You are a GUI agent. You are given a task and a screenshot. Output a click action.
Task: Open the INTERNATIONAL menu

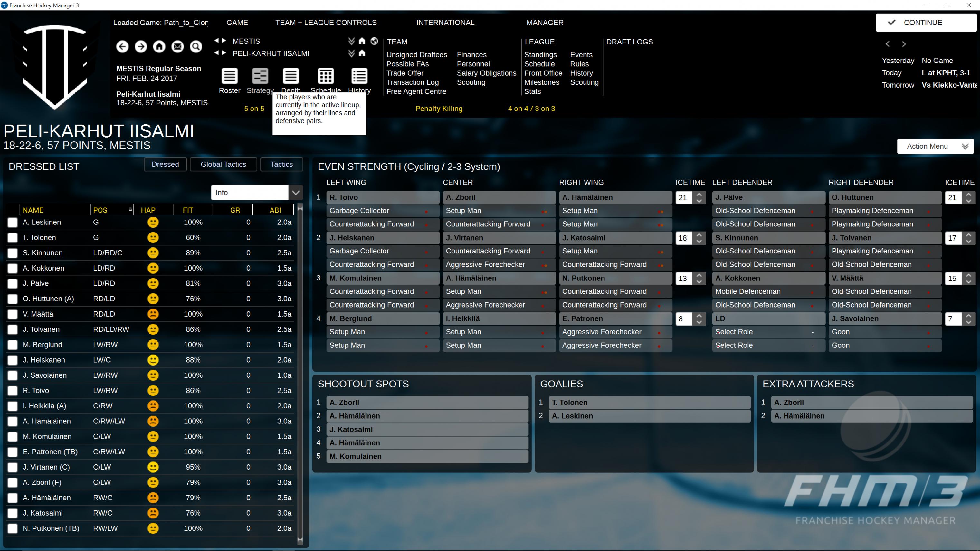[x=445, y=23]
